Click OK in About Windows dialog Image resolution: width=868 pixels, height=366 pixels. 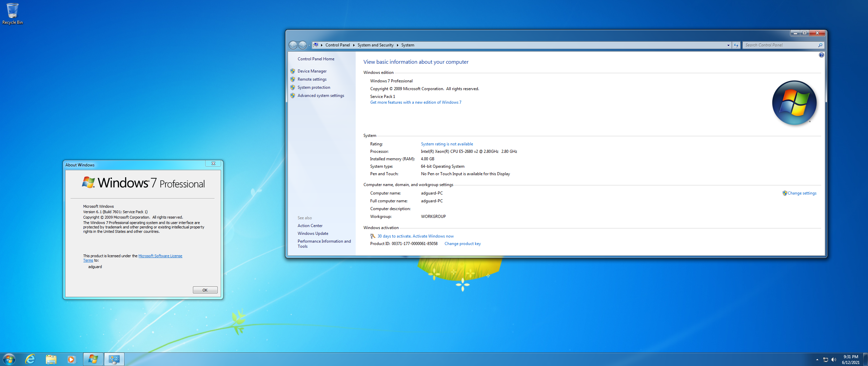pos(205,290)
